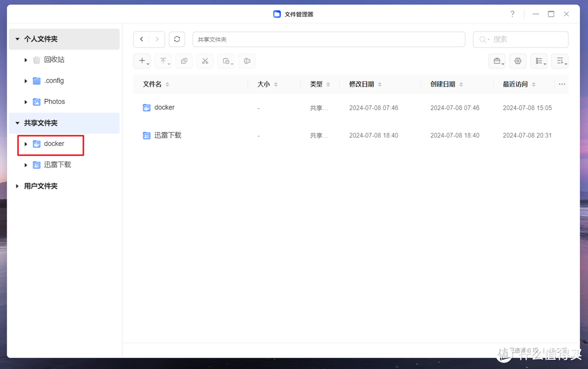588x369 pixels.
Task: Click the cut (scissors) icon
Action: (x=205, y=61)
